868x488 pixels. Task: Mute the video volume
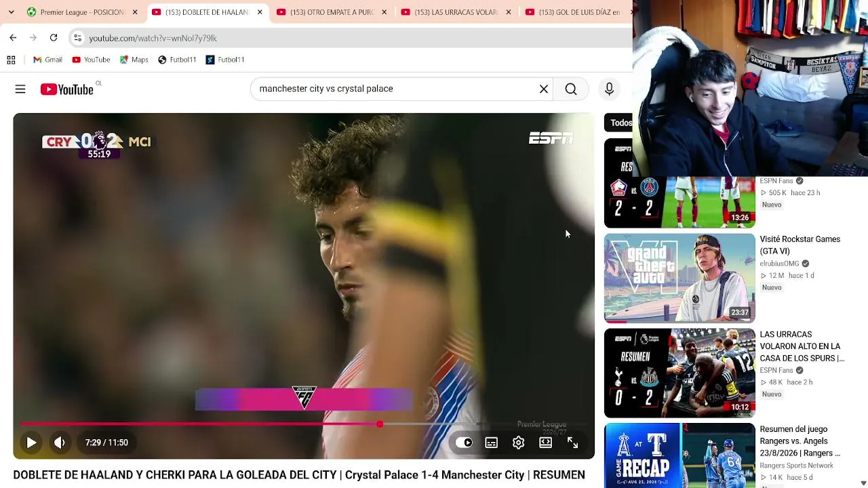60,443
